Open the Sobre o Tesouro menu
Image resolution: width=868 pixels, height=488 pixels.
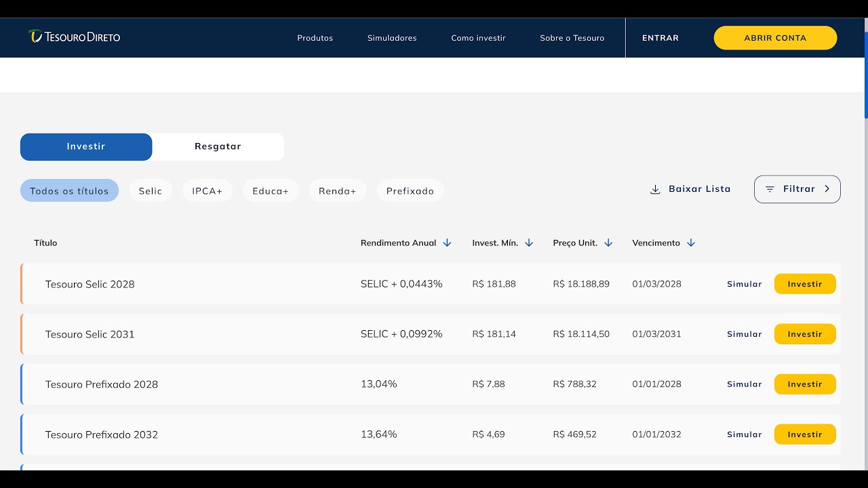[572, 38]
